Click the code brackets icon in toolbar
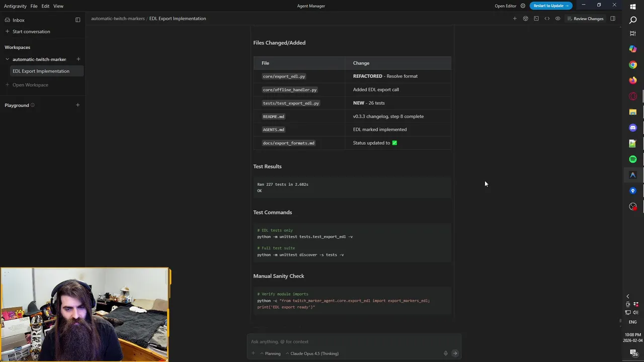The height and width of the screenshot is (362, 644). tap(547, 19)
